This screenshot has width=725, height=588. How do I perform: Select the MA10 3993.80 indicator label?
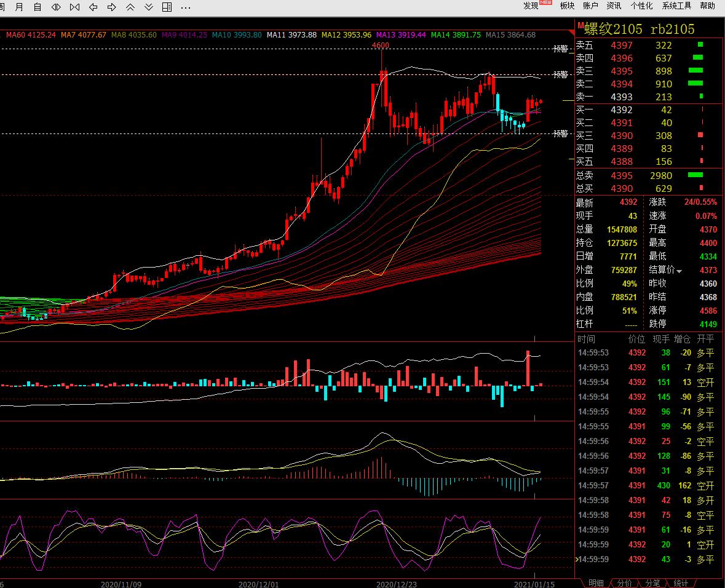tap(237, 34)
